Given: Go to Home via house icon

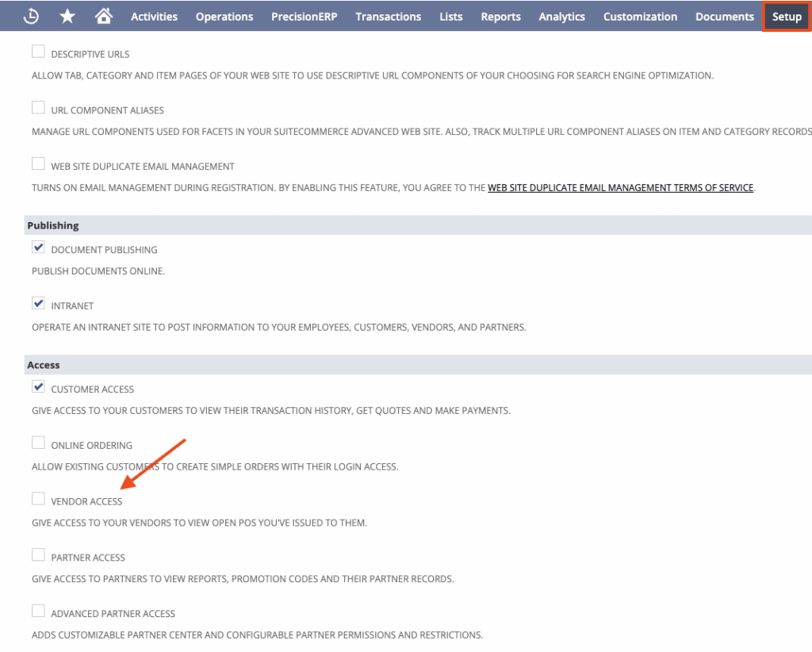Looking at the screenshot, I should [x=104, y=16].
